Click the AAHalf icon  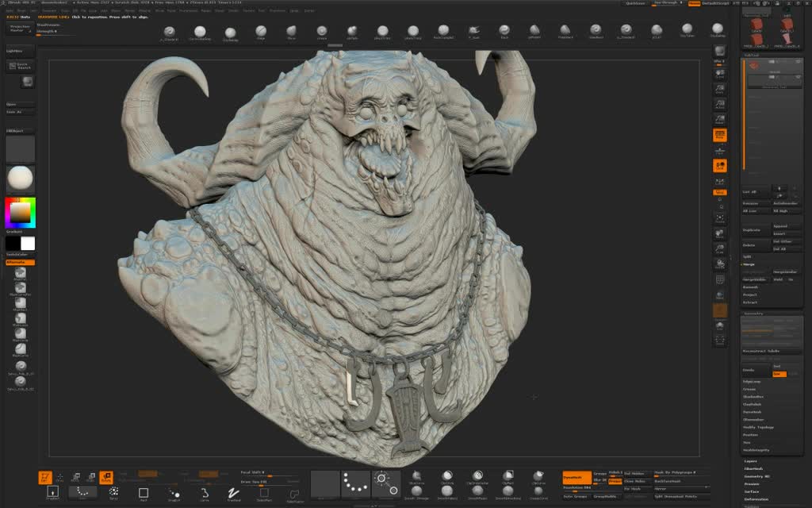[x=720, y=120]
